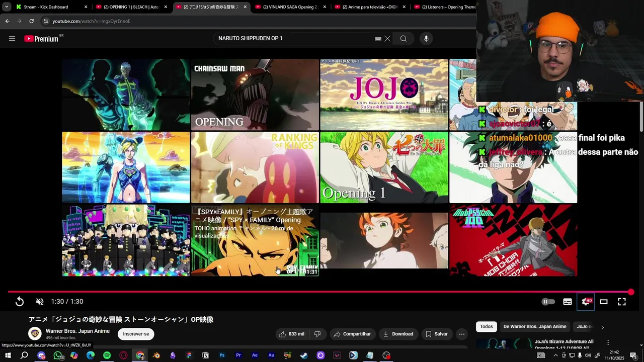Subscribe with the Inscrever-se button
The image size is (644, 362).
tap(136, 334)
